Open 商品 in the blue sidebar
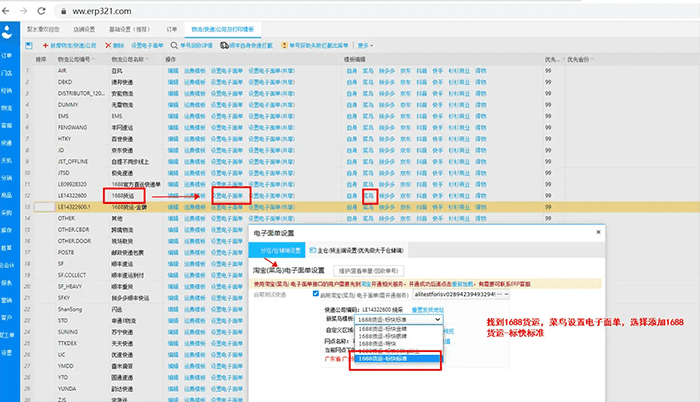 pos(6,195)
